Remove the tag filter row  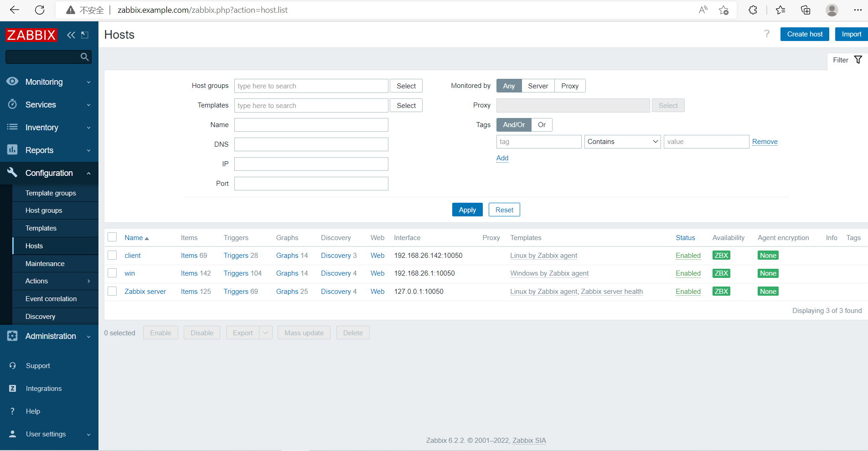tap(765, 142)
